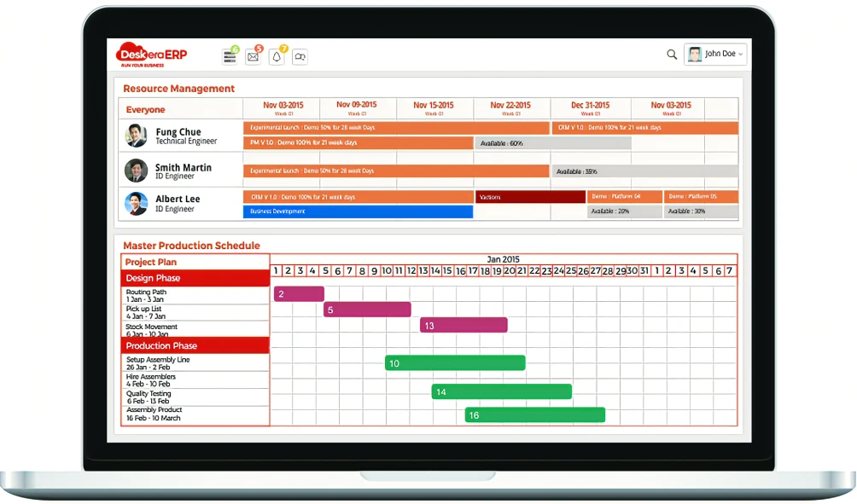Image resolution: width=857 pixels, height=504 pixels.
Task: Click the magenta Gantt bar labeled 13
Action: tap(463, 326)
